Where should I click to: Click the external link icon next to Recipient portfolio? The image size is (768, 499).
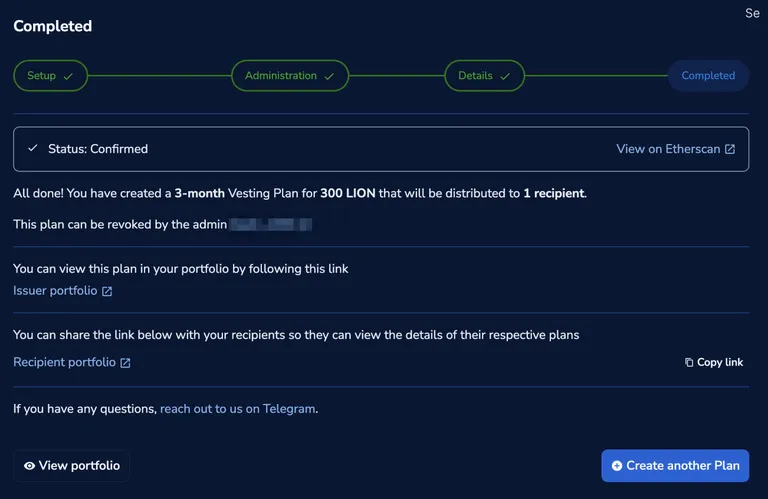(x=125, y=363)
